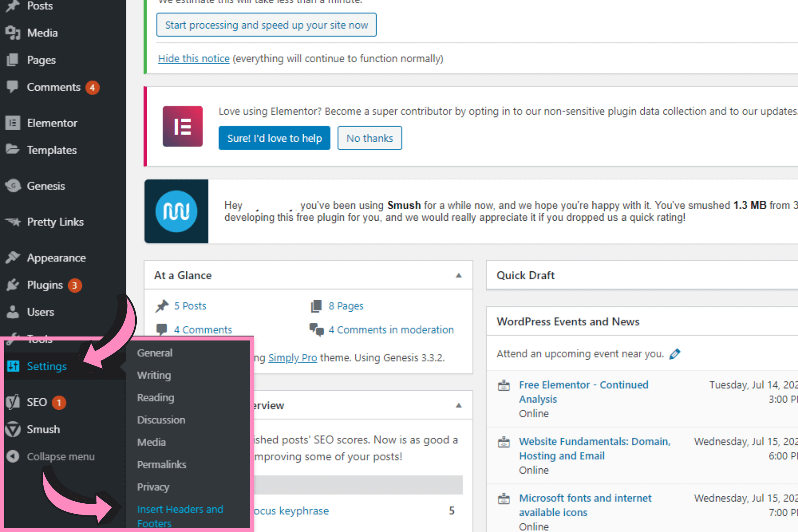Viewport: 798px width, 532px height.
Task: Click the Pretty Links star icon
Action: (x=13, y=222)
